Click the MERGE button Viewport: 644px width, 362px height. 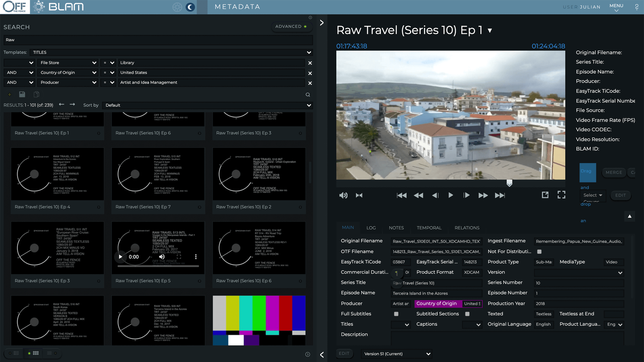614,172
